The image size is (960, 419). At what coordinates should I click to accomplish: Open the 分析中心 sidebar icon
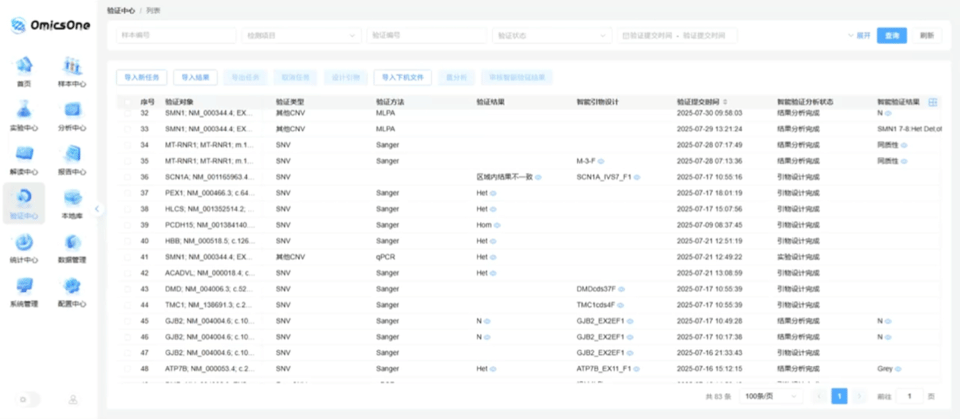coord(72,111)
